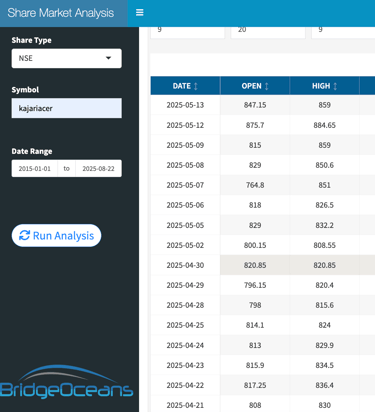375x412 pixels.
Task: Sort table by OPEN column arrows
Action: pyautogui.click(x=266, y=86)
